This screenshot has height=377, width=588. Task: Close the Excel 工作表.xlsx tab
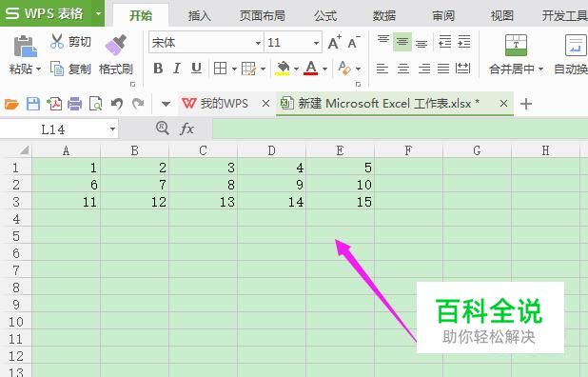tap(503, 104)
